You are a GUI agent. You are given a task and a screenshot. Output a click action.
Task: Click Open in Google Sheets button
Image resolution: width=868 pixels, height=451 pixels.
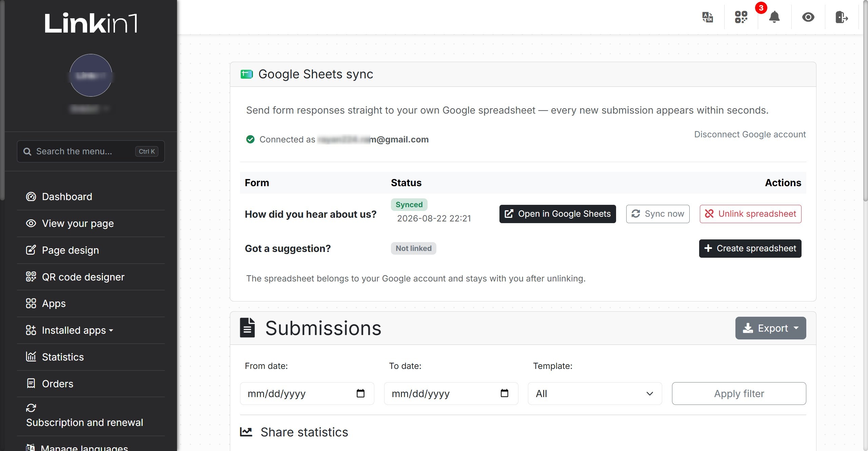click(x=557, y=214)
